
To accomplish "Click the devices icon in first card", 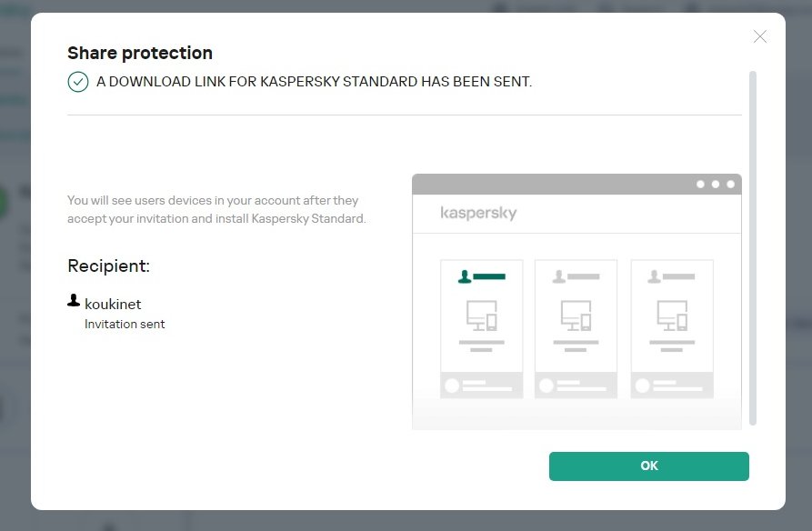I will click(x=481, y=316).
